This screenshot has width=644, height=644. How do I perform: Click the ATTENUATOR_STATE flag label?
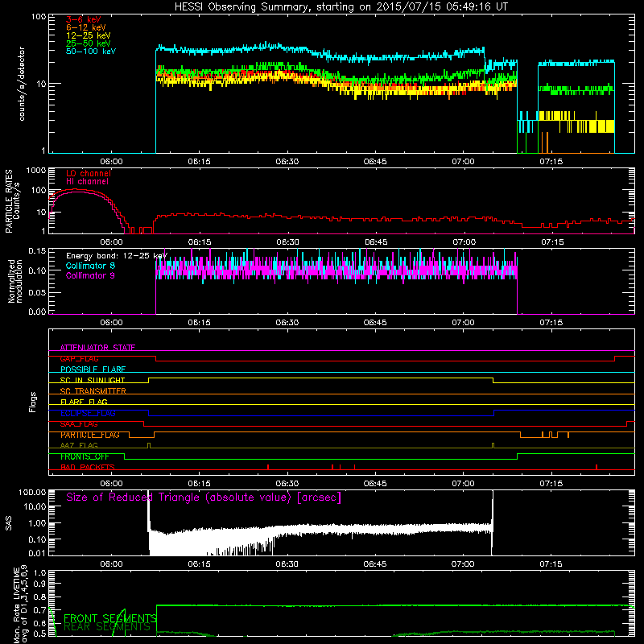[x=97, y=348]
